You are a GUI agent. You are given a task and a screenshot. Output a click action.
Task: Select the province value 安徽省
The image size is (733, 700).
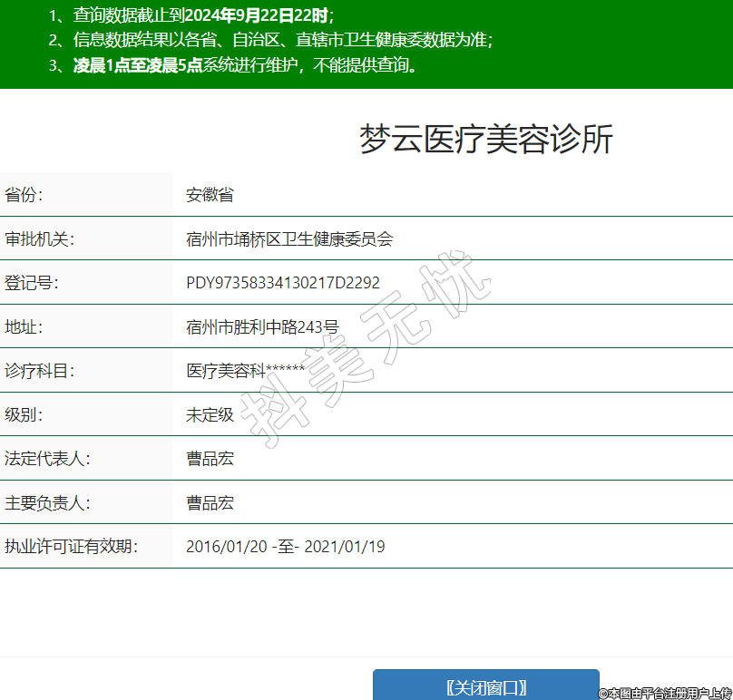210,195
